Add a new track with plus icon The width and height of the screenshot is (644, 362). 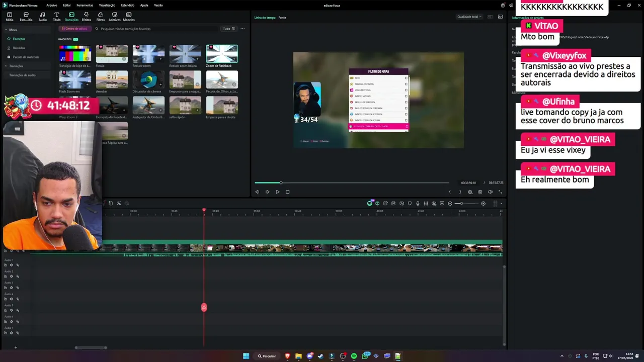(16, 347)
